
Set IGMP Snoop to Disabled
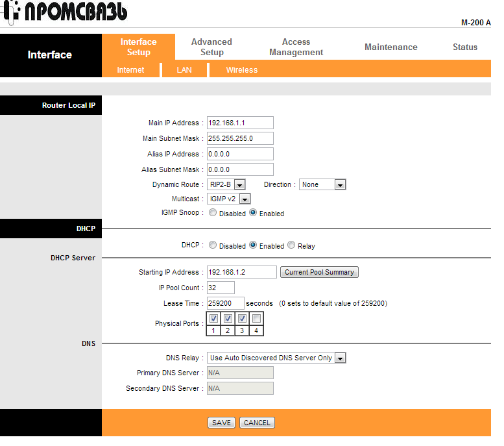click(x=213, y=213)
